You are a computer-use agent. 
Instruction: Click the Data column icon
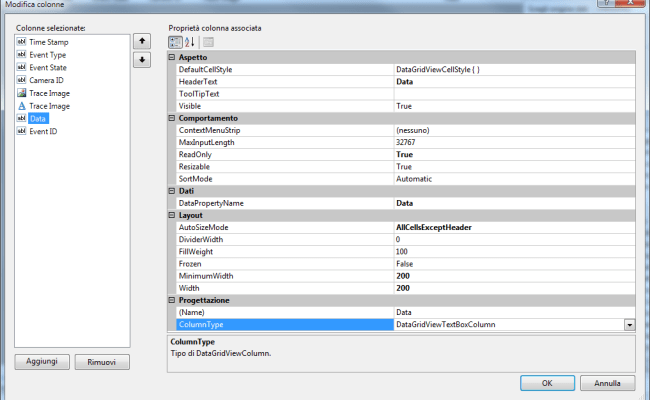tap(22, 118)
